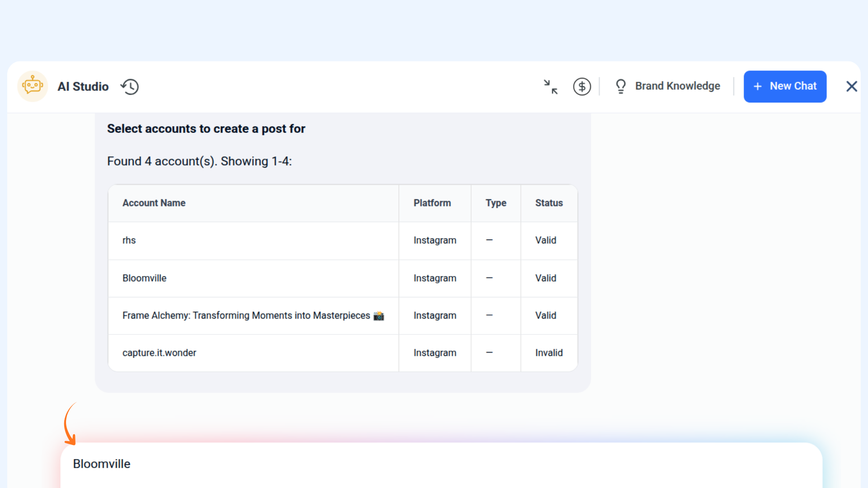The width and height of the screenshot is (868, 488).
Task: Select the capture.it.wonder account row
Action: click(x=159, y=353)
